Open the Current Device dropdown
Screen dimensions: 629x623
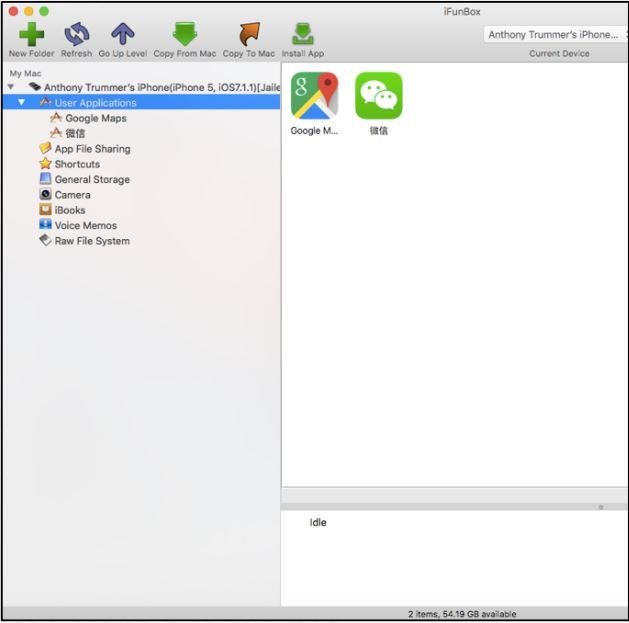click(x=556, y=34)
